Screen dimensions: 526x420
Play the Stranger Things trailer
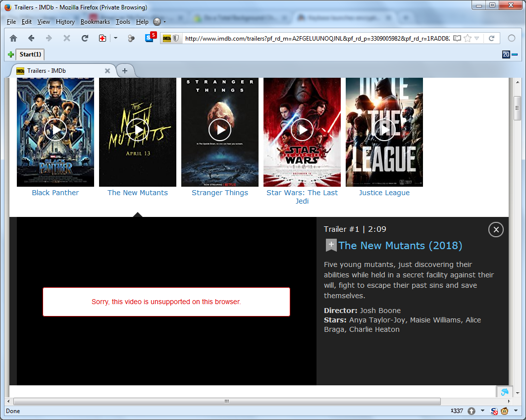(220, 130)
